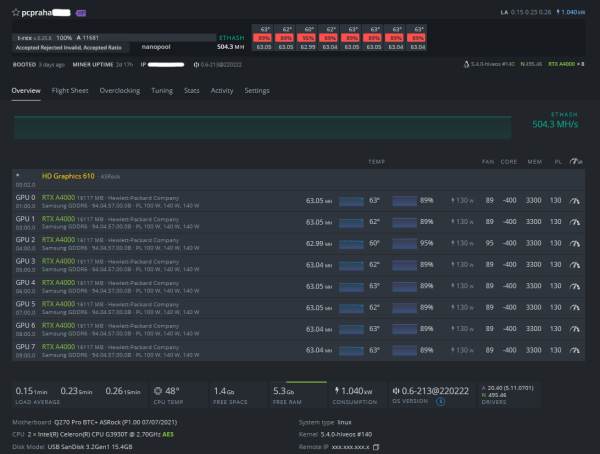Open the Overclocking tab
Screen dimensions: 600x454
click(120, 91)
